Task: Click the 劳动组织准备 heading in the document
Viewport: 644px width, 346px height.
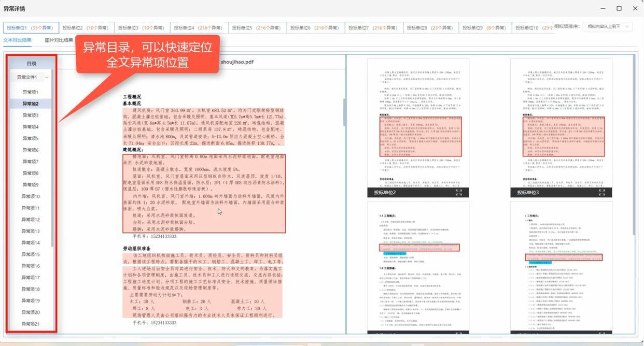Action: [137, 249]
